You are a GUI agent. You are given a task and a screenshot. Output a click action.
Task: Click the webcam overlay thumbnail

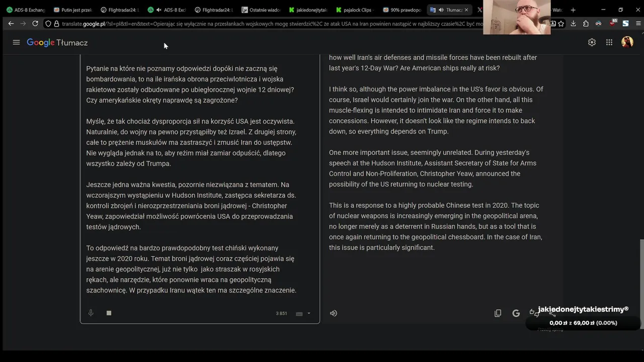[x=517, y=17]
